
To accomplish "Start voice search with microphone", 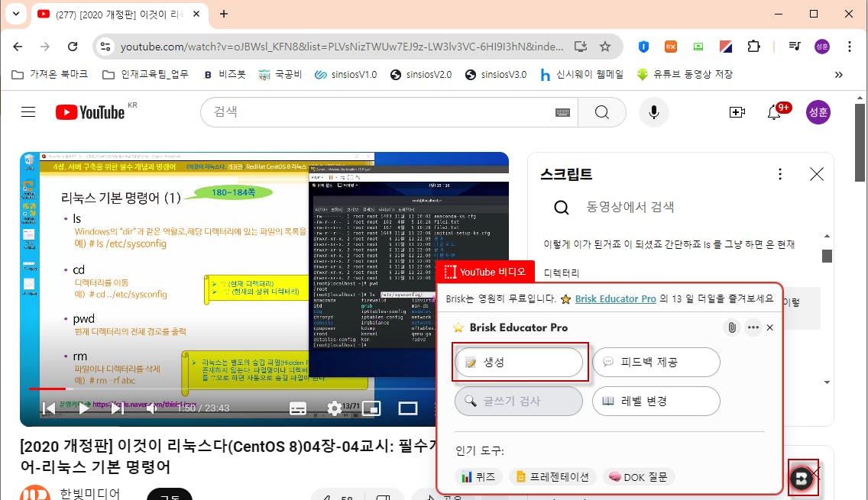I will (x=654, y=112).
